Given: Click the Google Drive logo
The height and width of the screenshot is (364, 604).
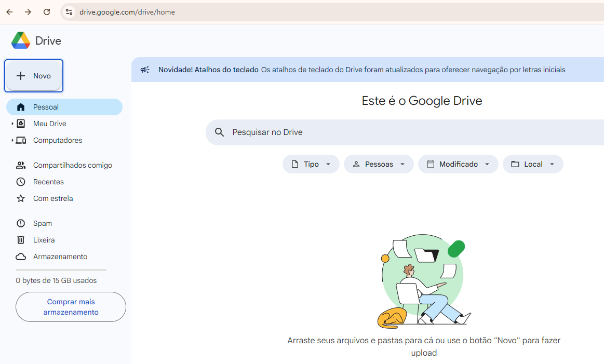Looking at the screenshot, I should [x=21, y=41].
